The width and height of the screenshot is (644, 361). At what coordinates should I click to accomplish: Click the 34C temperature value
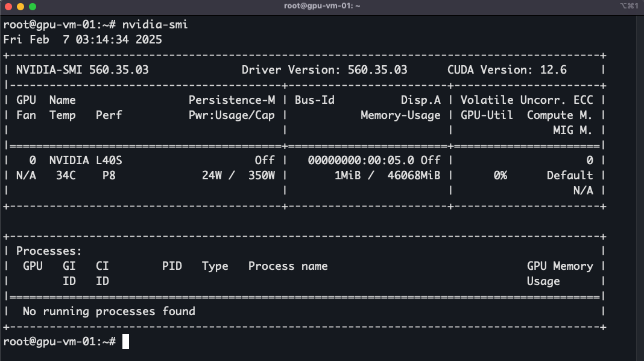pyautogui.click(x=66, y=176)
